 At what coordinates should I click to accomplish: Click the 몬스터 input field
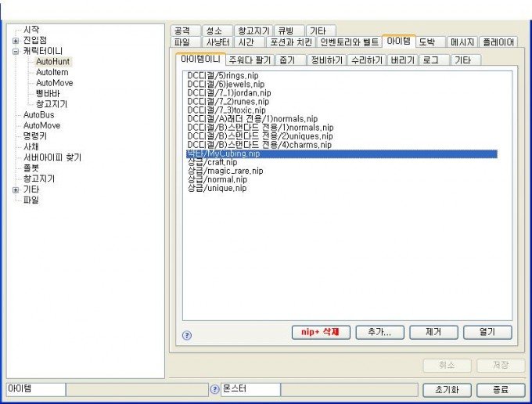click(x=250, y=389)
